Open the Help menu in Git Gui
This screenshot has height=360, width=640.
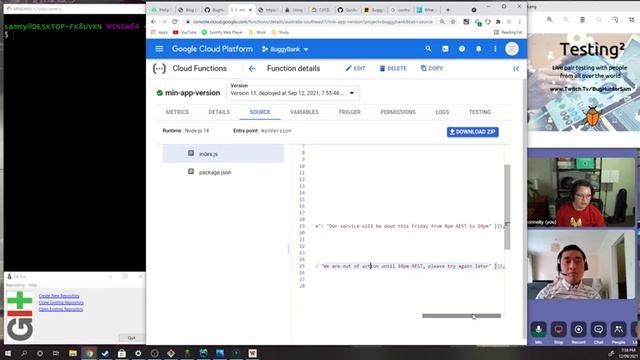[33, 285]
